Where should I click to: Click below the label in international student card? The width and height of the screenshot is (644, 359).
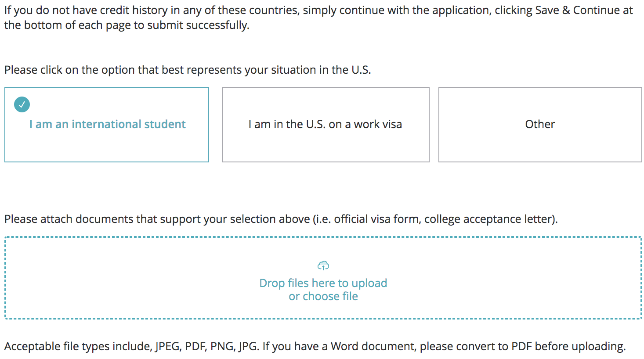click(x=108, y=147)
